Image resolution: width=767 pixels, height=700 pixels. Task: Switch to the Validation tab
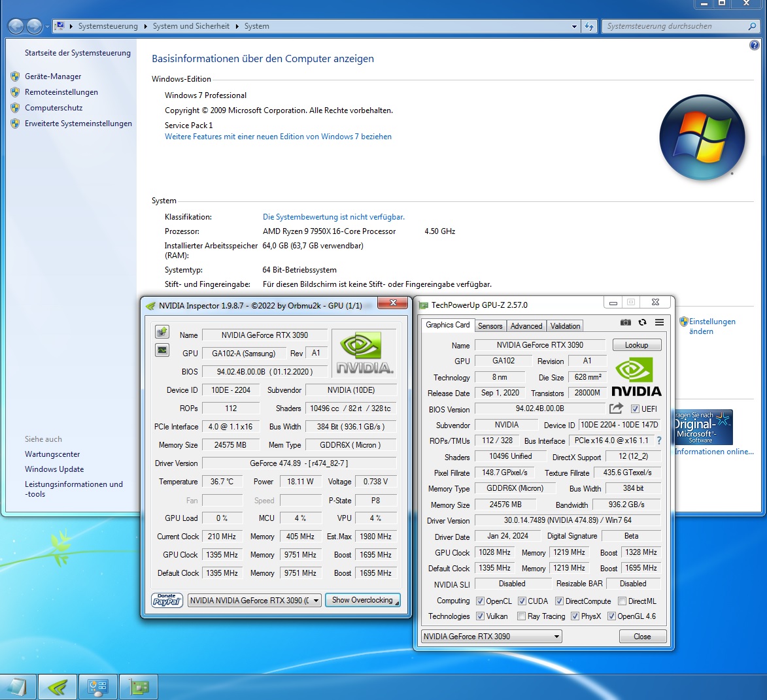pos(565,326)
